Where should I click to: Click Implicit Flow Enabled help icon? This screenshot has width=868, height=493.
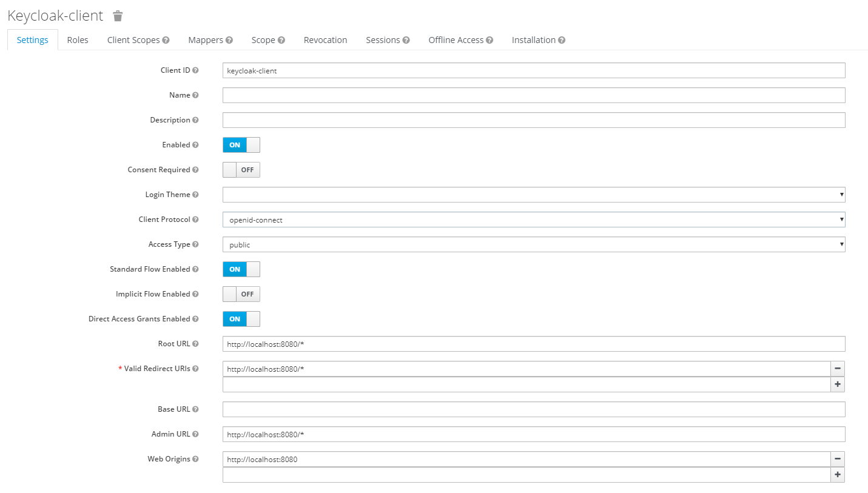[x=195, y=294]
